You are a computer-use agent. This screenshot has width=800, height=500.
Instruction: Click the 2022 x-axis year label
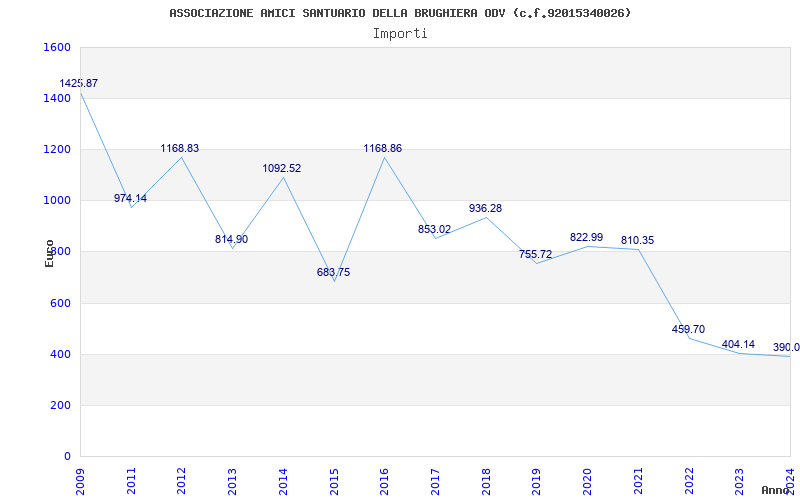pyautogui.click(x=689, y=481)
